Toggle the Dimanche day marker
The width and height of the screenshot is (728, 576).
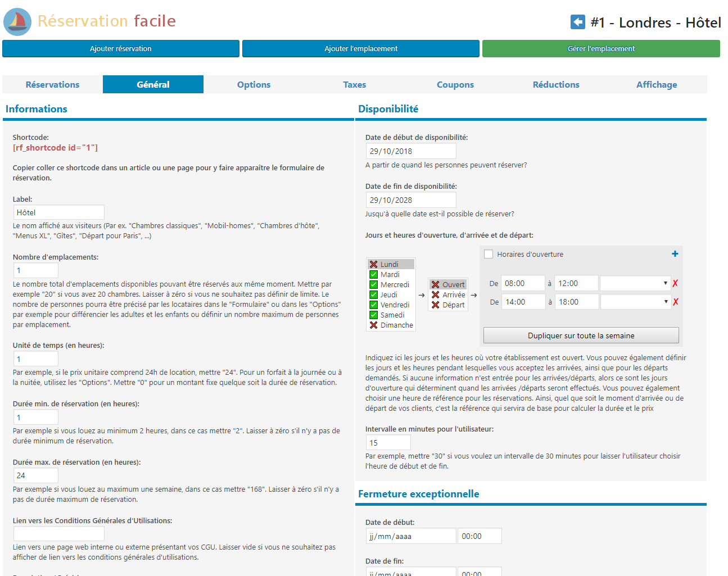coord(373,325)
